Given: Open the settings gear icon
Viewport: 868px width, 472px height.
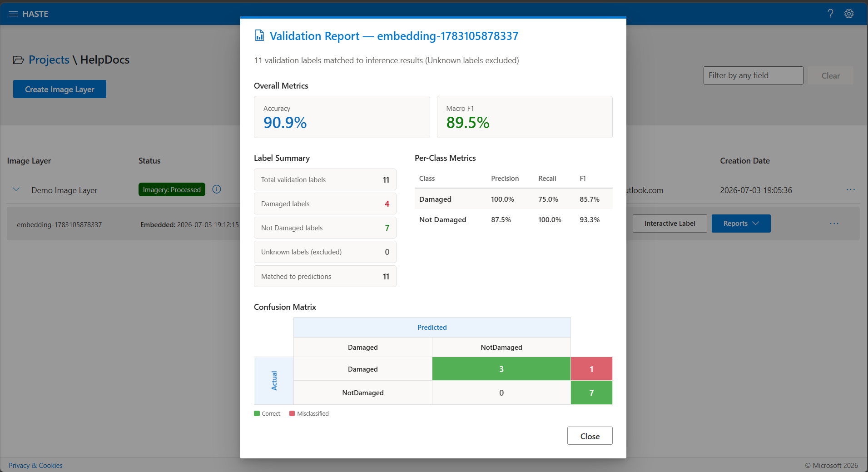Looking at the screenshot, I should tap(849, 14).
